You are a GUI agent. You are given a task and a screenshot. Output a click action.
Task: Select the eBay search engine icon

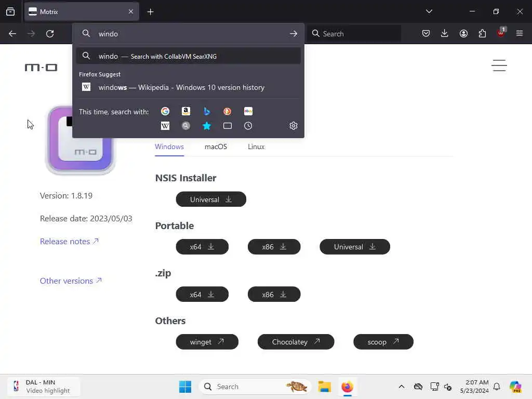click(248, 111)
